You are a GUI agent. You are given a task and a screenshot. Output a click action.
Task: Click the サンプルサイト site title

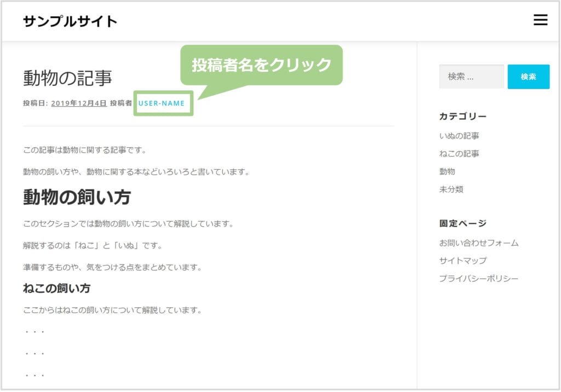click(70, 21)
